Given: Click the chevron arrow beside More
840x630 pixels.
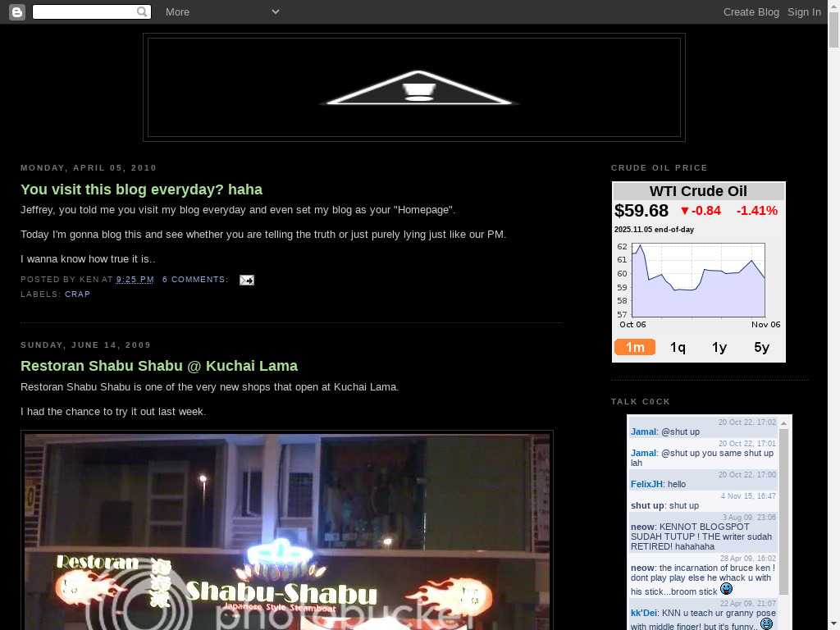Looking at the screenshot, I should point(276,11).
